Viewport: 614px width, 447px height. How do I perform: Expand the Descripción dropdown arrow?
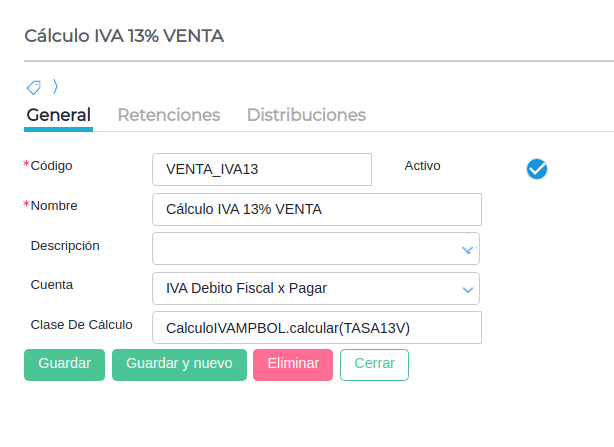pyautogui.click(x=467, y=249)
